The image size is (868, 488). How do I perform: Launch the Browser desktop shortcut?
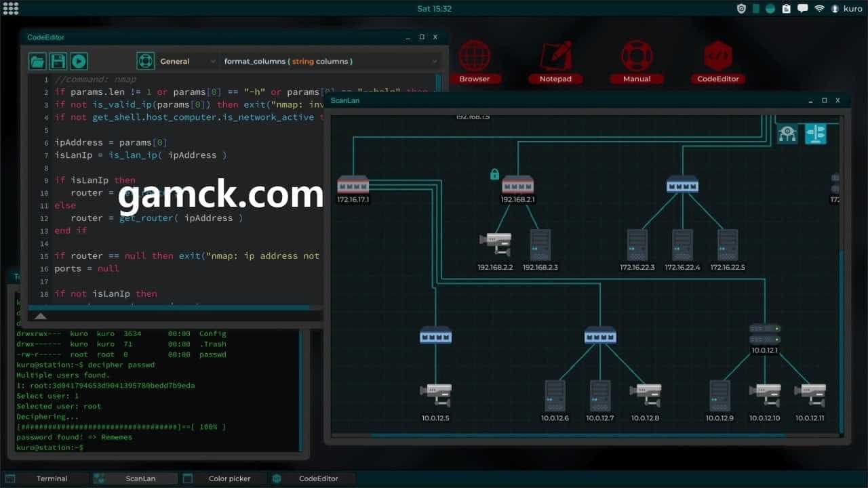pyautogui.click(x=475, y=62)
